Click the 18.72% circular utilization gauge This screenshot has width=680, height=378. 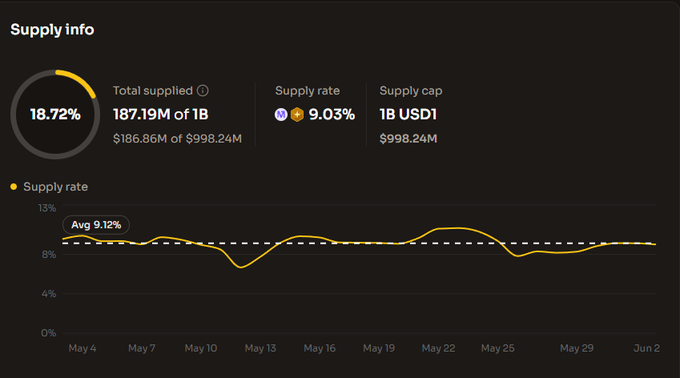tap(55, 114)
